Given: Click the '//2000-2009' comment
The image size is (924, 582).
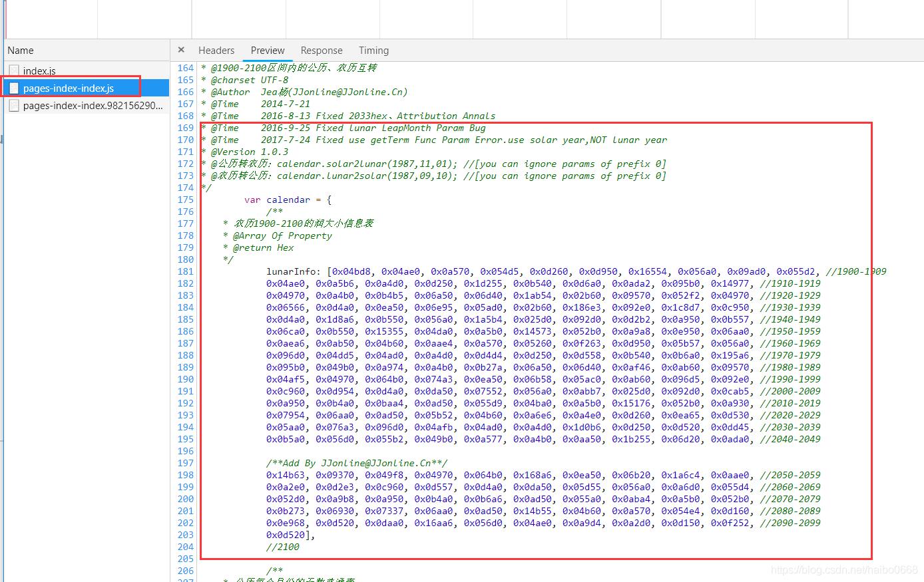Looking at the screenshot, I should coord(790,391).
